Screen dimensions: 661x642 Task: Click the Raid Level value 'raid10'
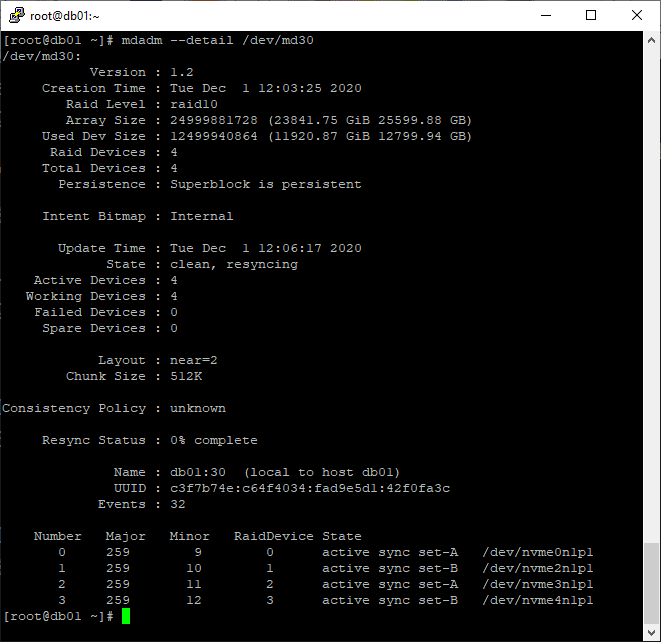(194, 104)
